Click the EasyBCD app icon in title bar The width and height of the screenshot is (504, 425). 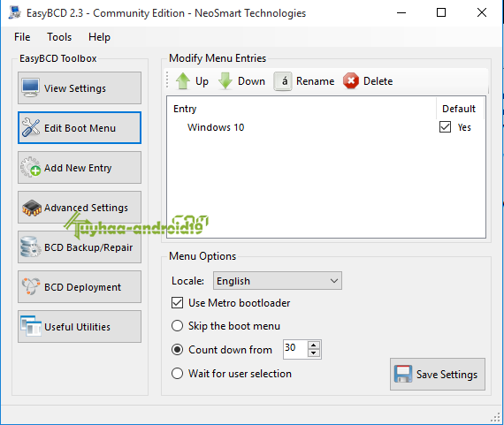(x=15, y=13)
